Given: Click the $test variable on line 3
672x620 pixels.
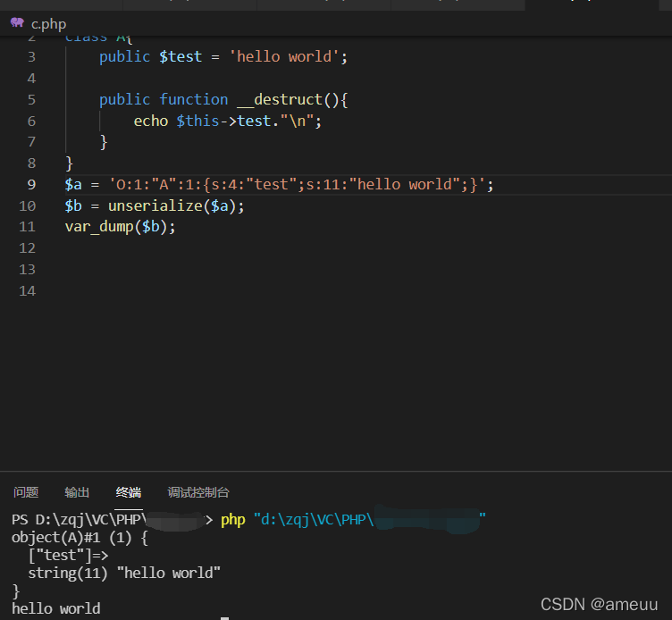Looking at the screenshot, I should point(181,56).
